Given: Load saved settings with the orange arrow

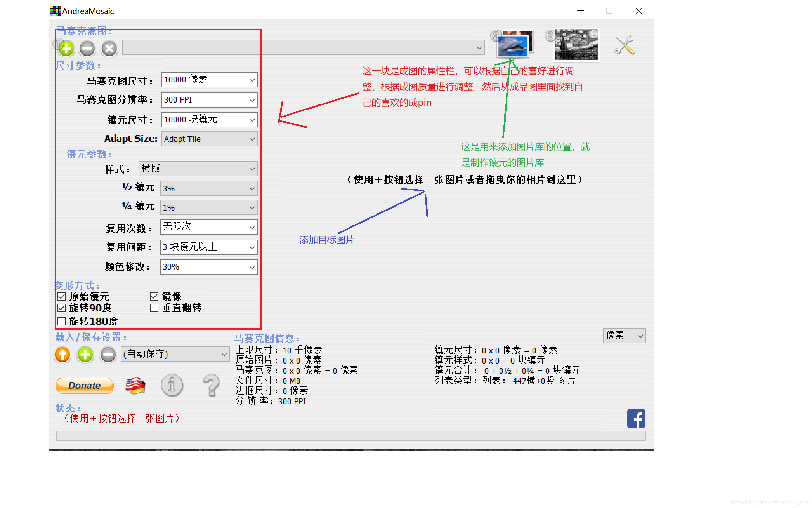Looking at the screenshot, I should pyautogui.click(x=63, y=354).
